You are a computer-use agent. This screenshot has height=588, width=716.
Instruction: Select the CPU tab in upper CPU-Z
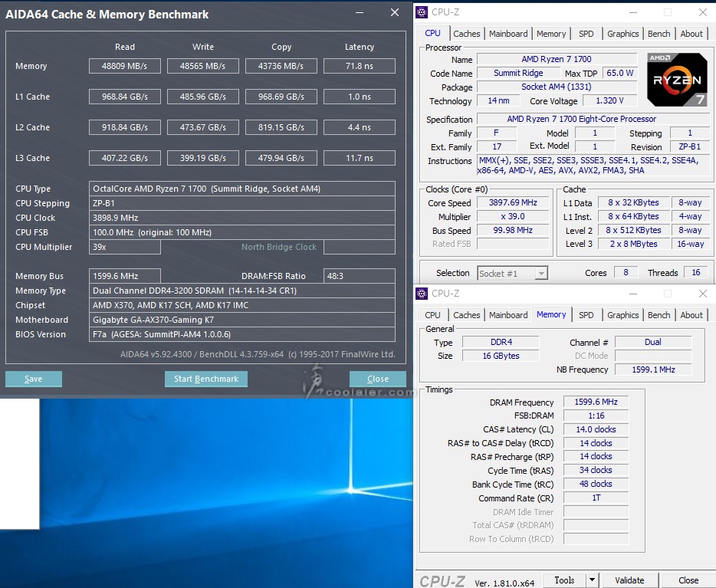tap(433, 33)
